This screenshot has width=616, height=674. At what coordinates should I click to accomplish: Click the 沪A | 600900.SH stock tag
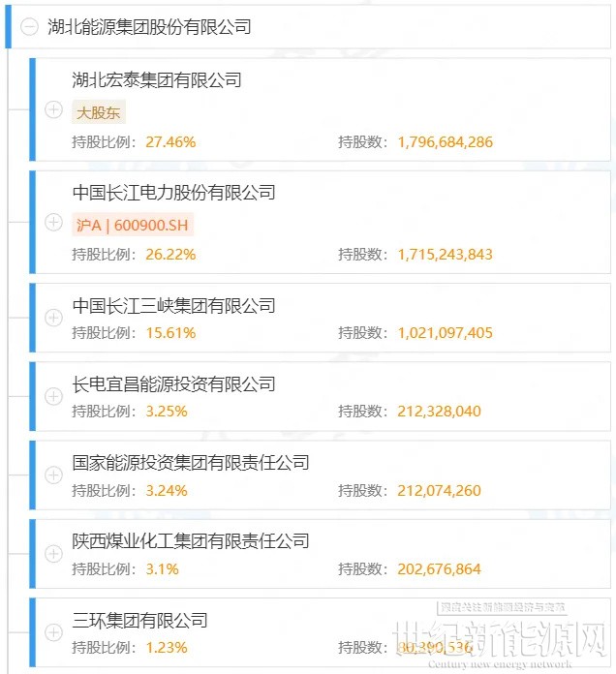(x=133, y=225)
